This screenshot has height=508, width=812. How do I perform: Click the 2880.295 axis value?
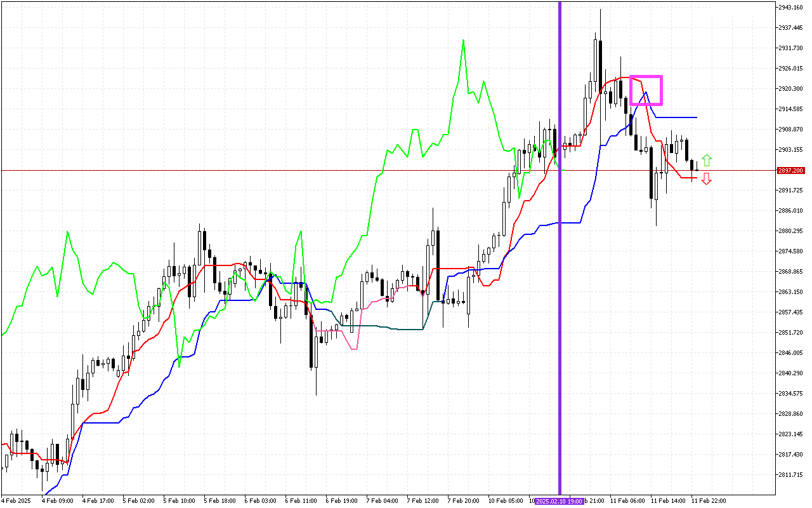point(790,231)
